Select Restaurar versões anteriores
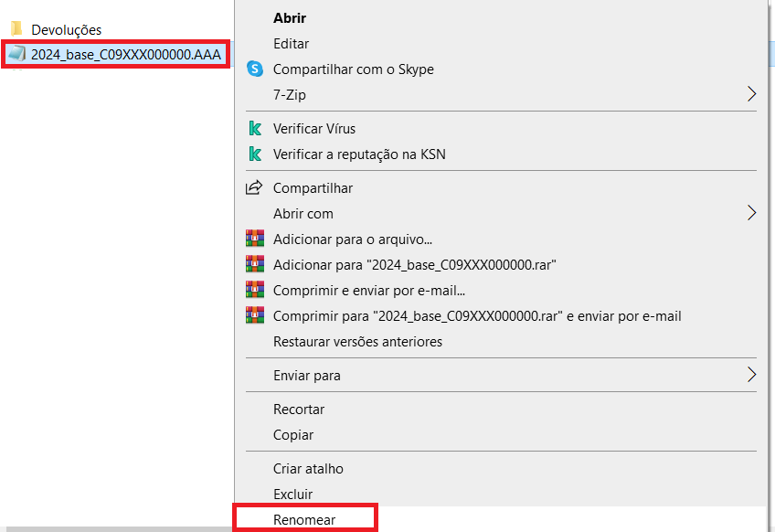Viewport: 775px width, 532px height. 357,342
